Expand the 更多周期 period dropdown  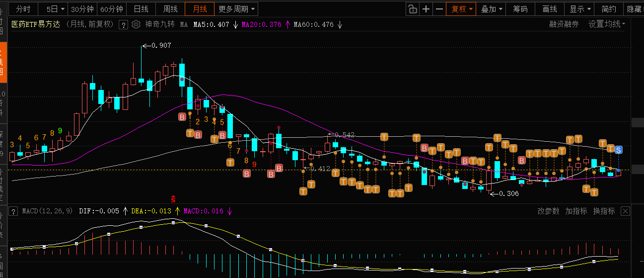237,9
